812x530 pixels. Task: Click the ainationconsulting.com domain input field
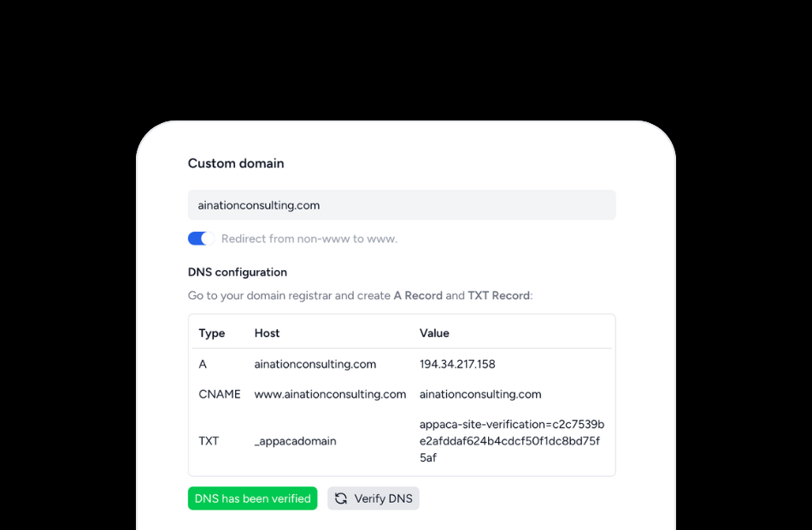point(402,205)
